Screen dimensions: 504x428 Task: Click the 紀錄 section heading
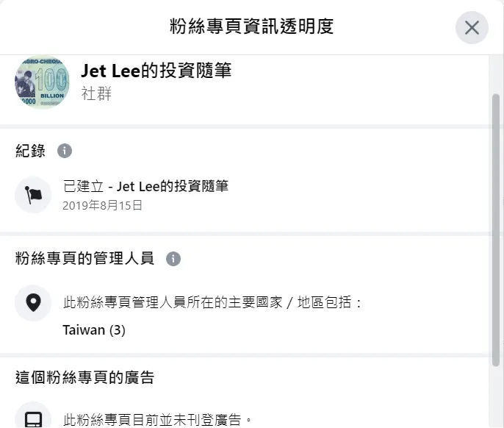click(30, 151)
